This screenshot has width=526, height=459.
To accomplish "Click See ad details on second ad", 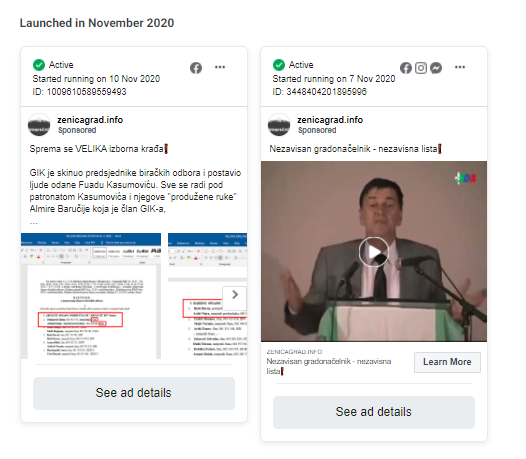I will (374, 412).
